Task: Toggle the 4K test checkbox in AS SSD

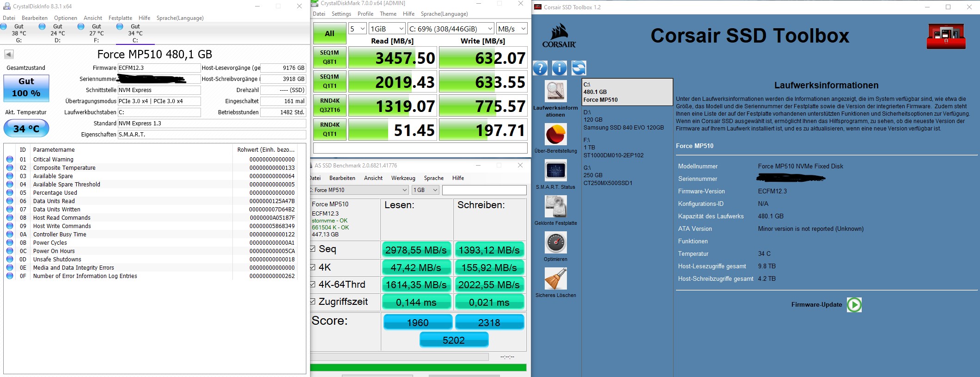Action: pyautogui.click(x=313, y=267)
